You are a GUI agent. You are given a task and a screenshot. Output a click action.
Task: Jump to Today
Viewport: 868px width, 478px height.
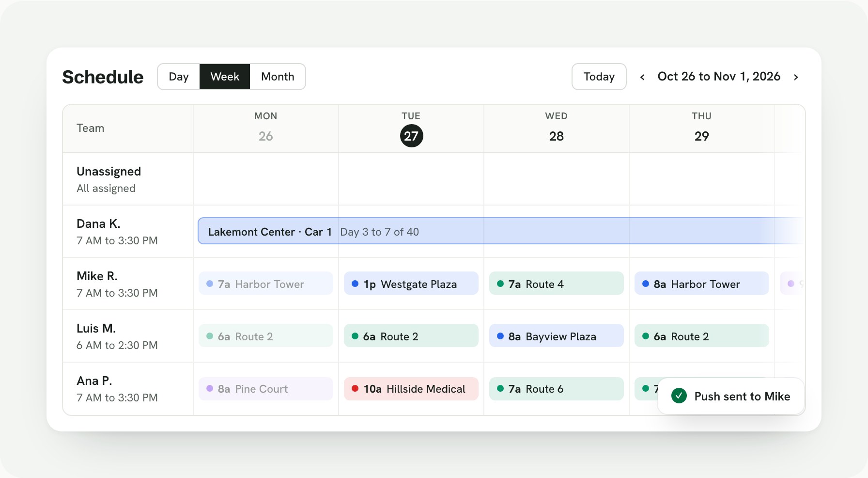click(599, 77)
